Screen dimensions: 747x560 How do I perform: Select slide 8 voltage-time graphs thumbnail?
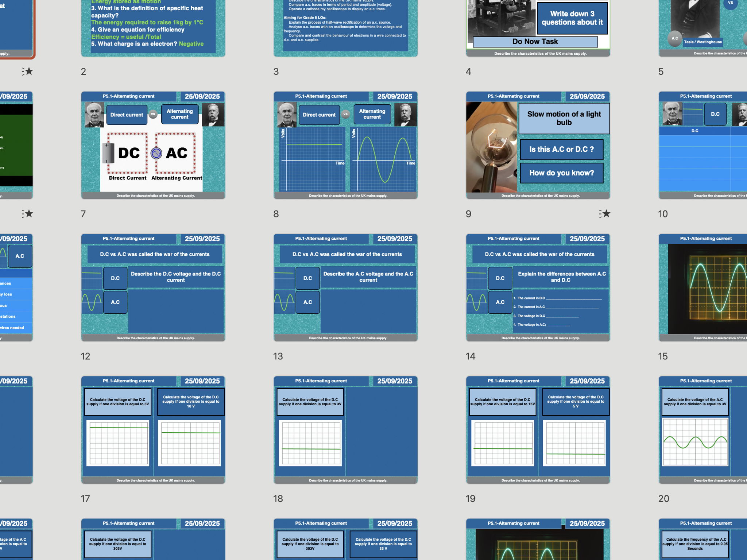tap(345, 145)
